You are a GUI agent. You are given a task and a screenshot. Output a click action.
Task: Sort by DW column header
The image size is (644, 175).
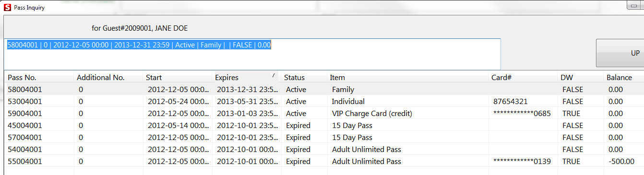(x=581, y=77)
